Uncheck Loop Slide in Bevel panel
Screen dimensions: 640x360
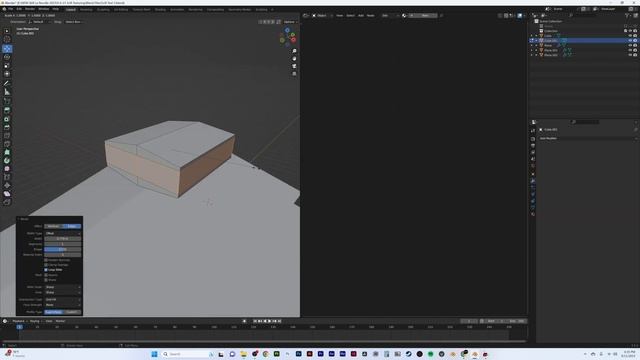coord(46,270)
